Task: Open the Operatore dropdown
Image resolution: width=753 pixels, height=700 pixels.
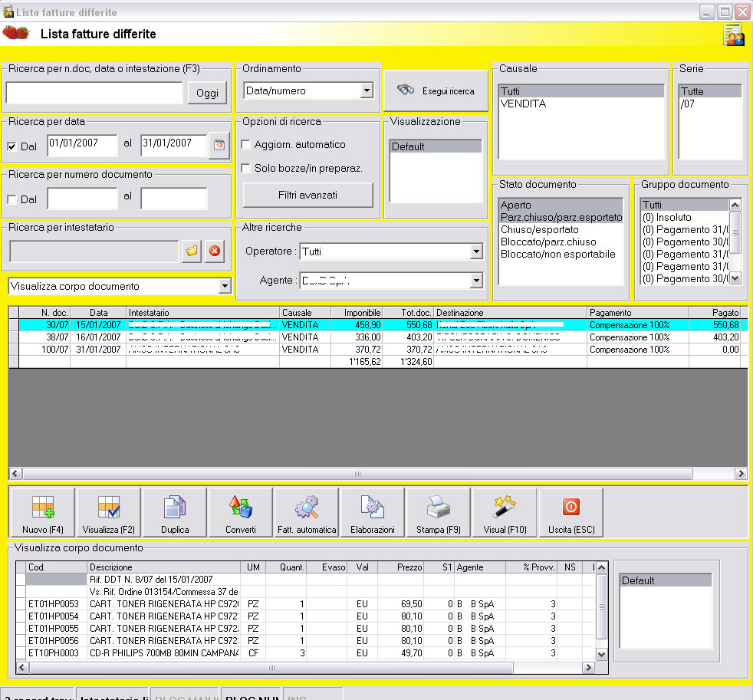Action: pos(475,251)
